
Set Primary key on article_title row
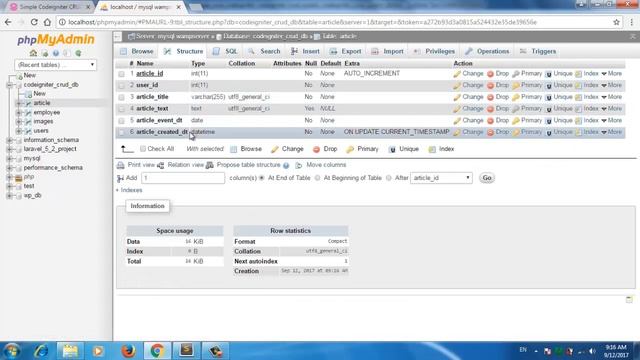tap(516, 97)
